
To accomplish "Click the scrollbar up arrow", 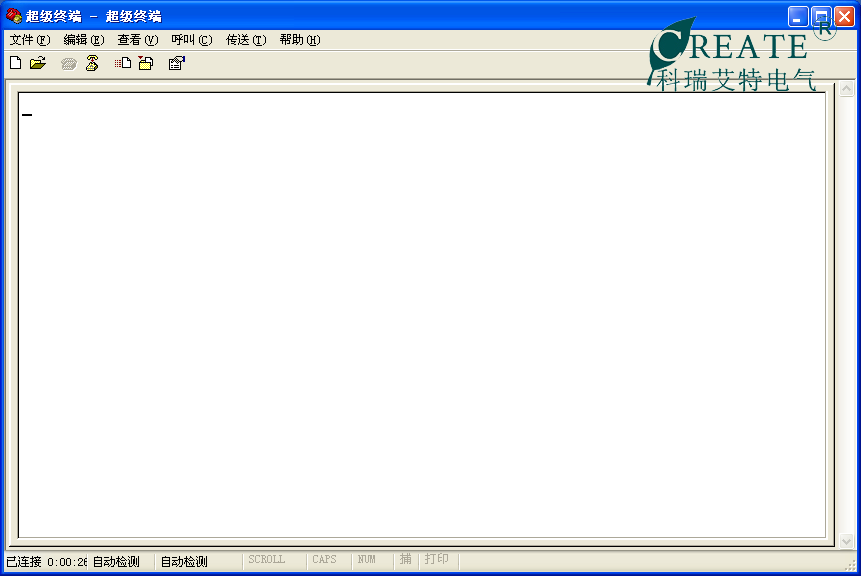I will (x=847, y=88).
